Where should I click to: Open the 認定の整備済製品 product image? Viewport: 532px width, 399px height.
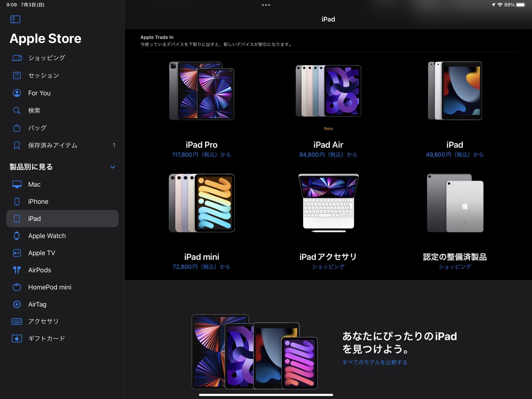455,203
